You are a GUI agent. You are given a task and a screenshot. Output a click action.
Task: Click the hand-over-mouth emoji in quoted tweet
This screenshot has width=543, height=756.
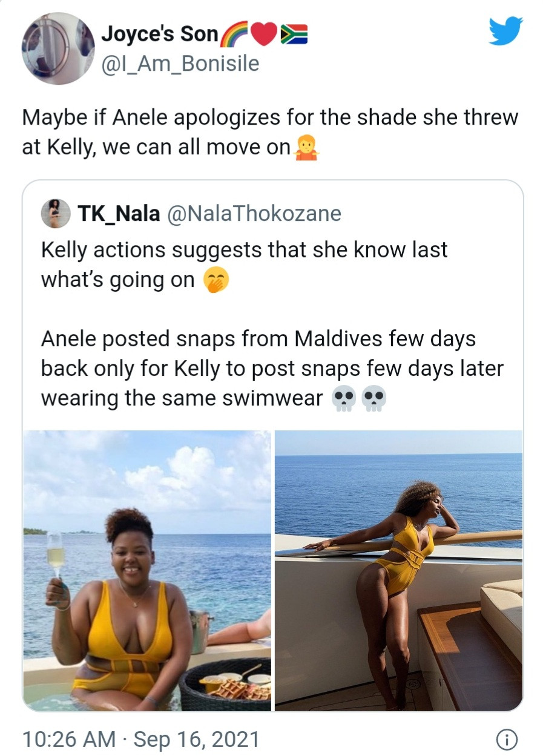click(x=216, y=280)
